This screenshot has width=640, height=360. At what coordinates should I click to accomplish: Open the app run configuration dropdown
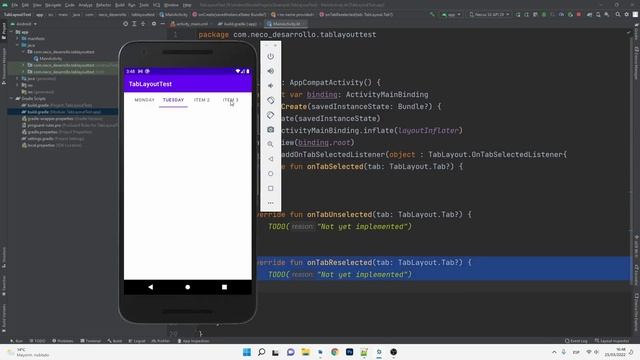(x=451, y=14)
